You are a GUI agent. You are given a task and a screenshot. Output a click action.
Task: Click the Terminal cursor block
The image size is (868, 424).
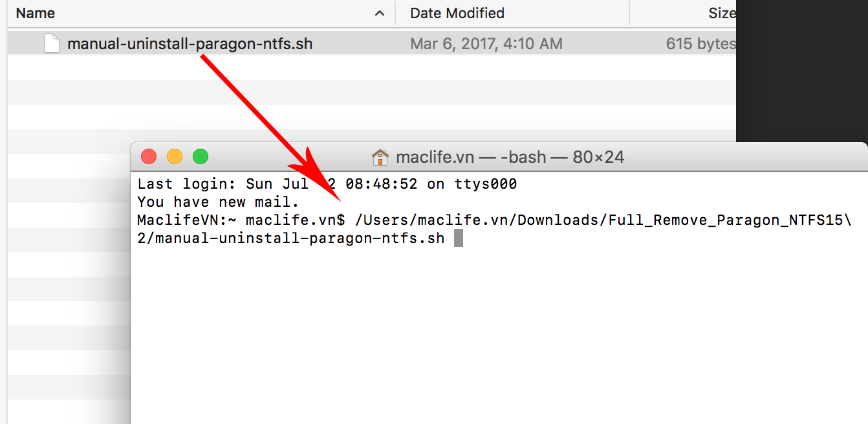point(458,238)
